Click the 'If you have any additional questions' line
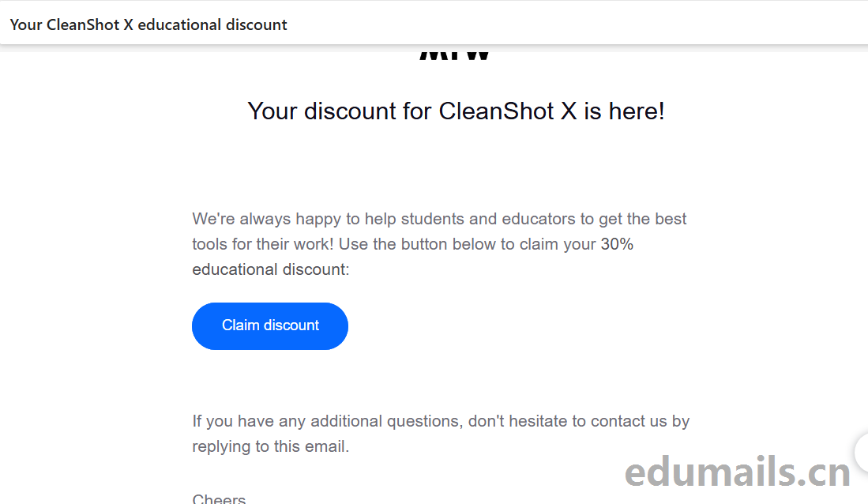This screenshot has height=504, width=868. [x=441, y=421]
